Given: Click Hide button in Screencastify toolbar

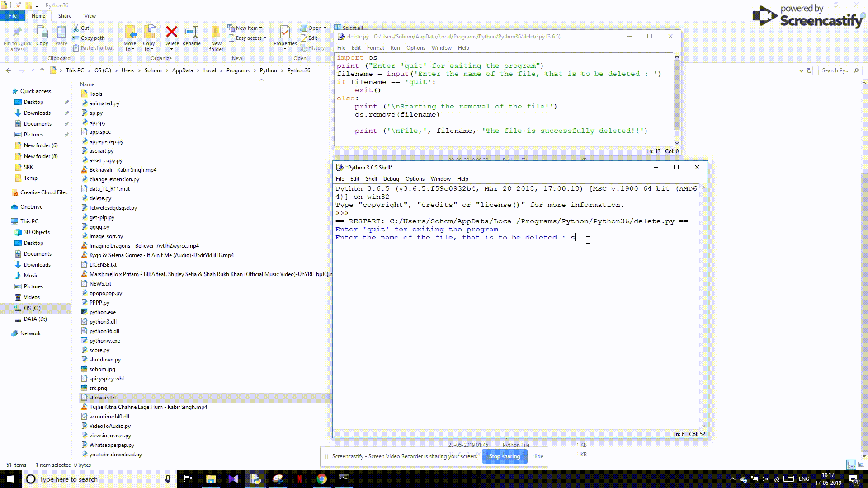Looking at the screenshot, I should click(x=537, y=456).
